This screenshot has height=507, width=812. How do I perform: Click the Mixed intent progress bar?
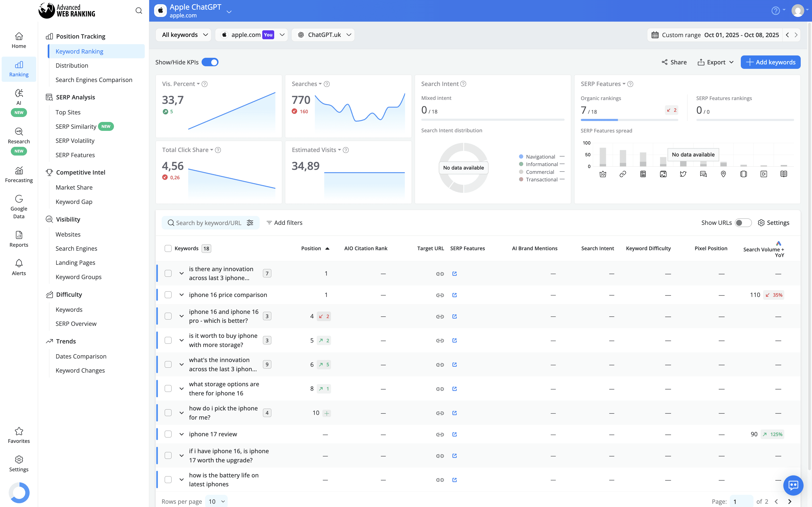click(493, 120)
